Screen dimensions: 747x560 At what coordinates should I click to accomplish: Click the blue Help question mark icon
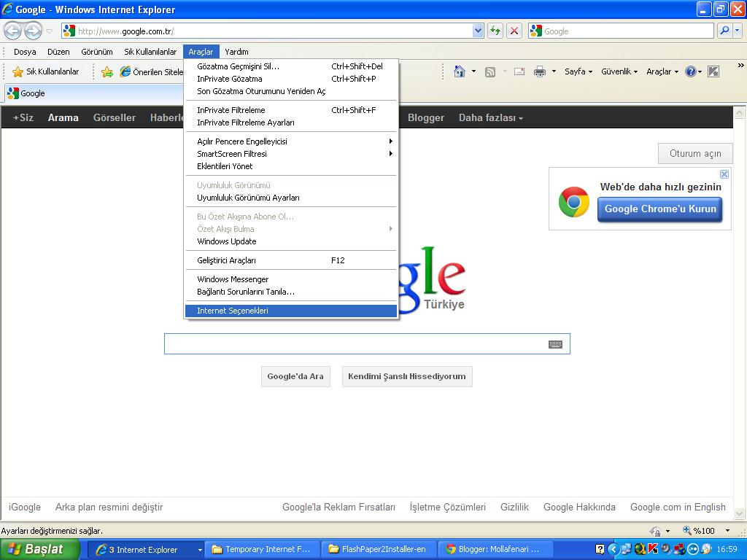(690, 71)
